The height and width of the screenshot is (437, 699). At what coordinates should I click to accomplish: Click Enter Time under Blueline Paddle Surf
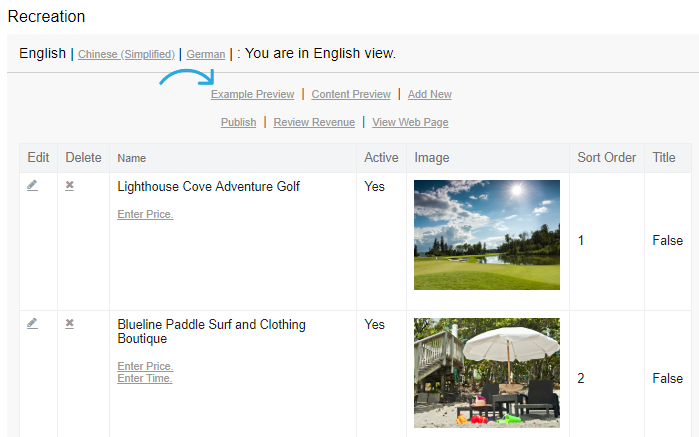(145, 378)
